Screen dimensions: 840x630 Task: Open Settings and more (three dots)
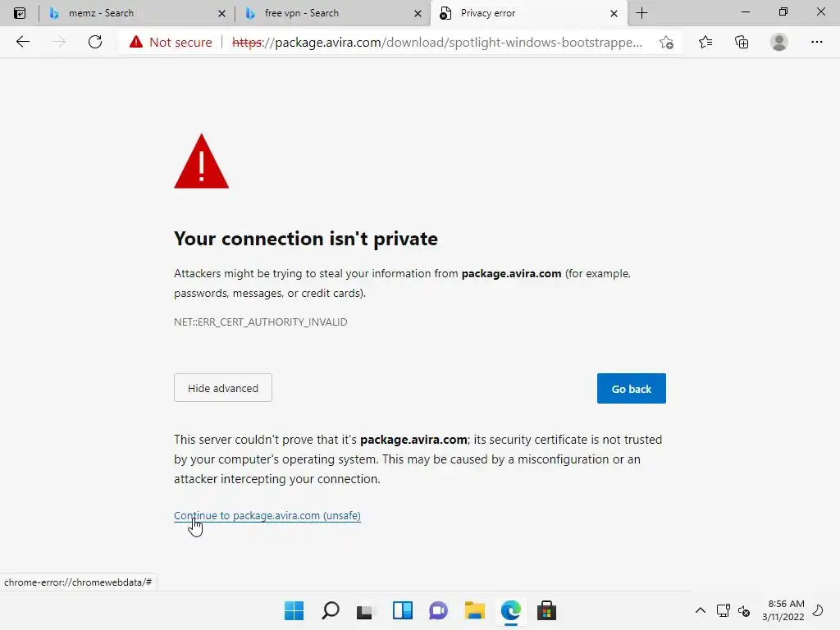point(816,42)
